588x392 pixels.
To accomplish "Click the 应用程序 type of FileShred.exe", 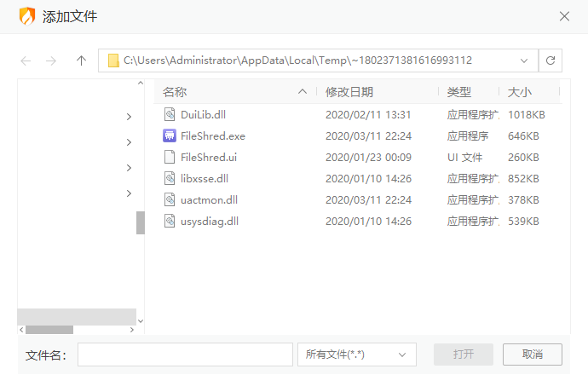I will [x=468, y=136].
